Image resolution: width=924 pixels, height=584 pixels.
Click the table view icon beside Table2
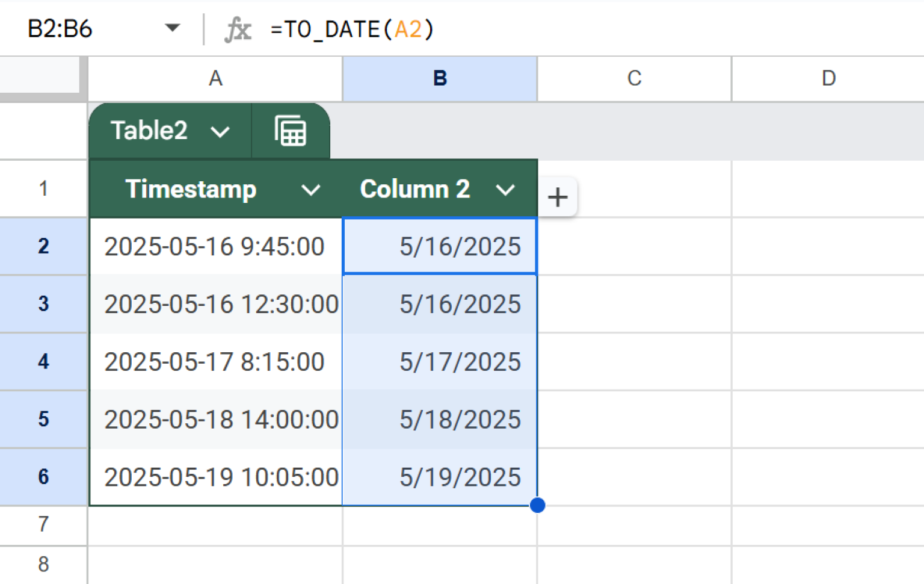click(291, 130)
